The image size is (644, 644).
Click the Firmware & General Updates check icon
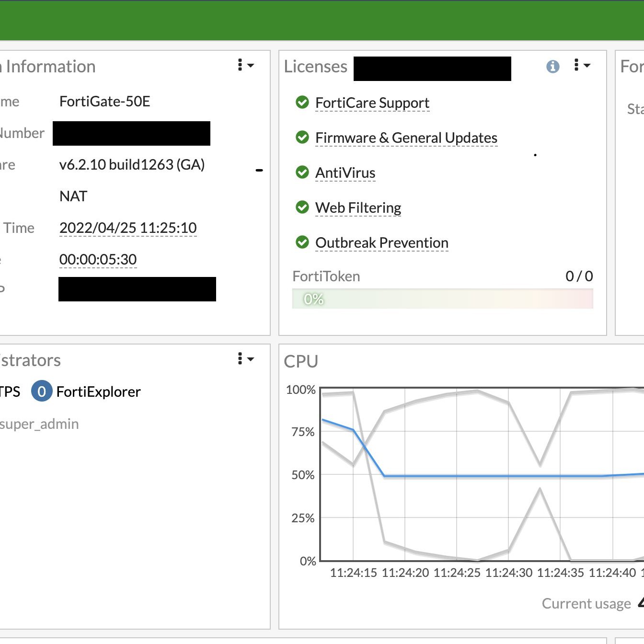(302, 137)
